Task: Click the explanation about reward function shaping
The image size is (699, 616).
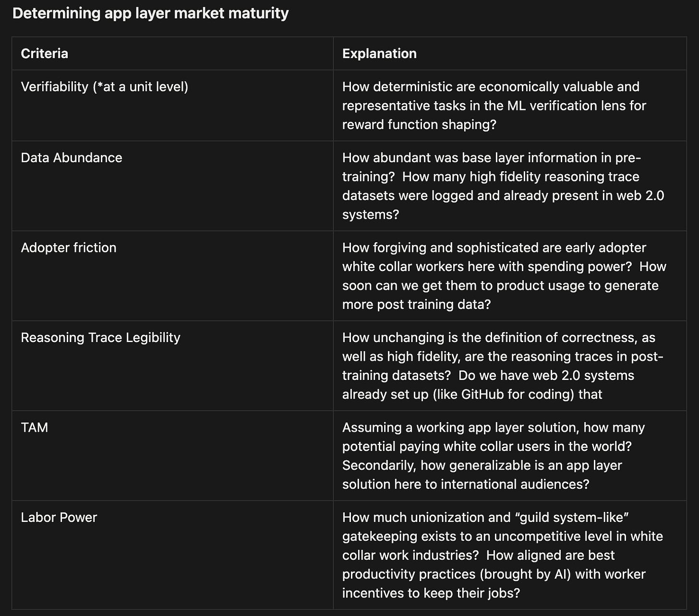Action: [510, 106]
